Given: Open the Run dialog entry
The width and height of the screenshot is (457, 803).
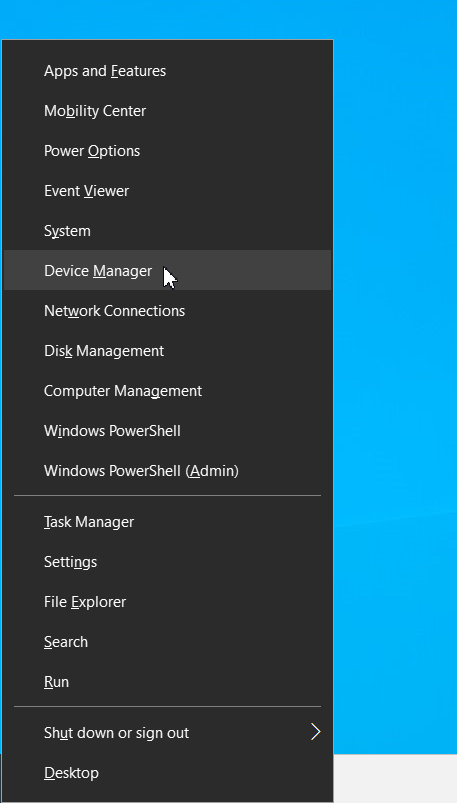Looking at the screenshot, I should (167, 681).
